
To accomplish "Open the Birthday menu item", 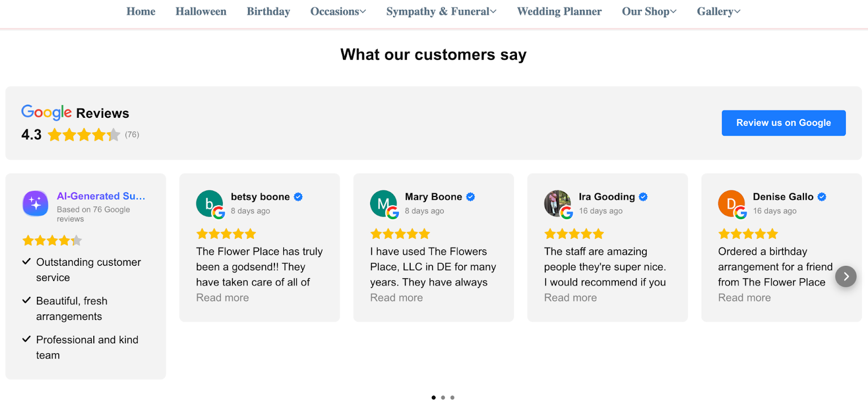I will tap(269, 11).
